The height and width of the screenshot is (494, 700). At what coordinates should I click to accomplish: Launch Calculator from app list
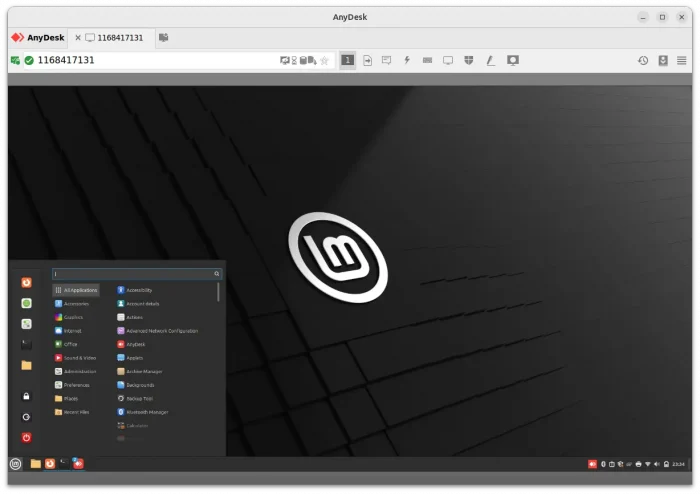tap(132, 426)
